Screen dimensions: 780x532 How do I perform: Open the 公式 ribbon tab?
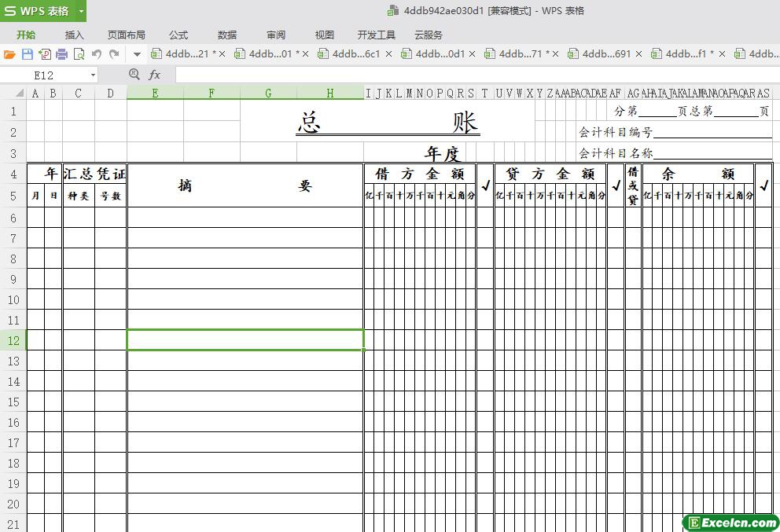[x=178, y=35]
